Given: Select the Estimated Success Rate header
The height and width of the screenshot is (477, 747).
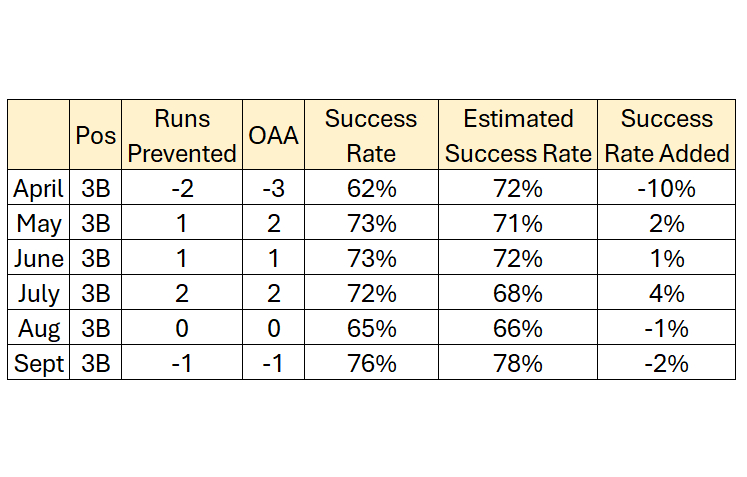Looking at the screenshot, I should point(518,136).
